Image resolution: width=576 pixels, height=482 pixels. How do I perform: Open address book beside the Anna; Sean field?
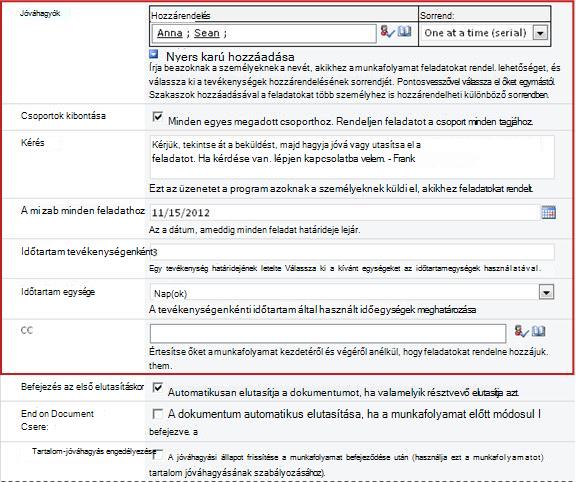click(x=404, y=31)
